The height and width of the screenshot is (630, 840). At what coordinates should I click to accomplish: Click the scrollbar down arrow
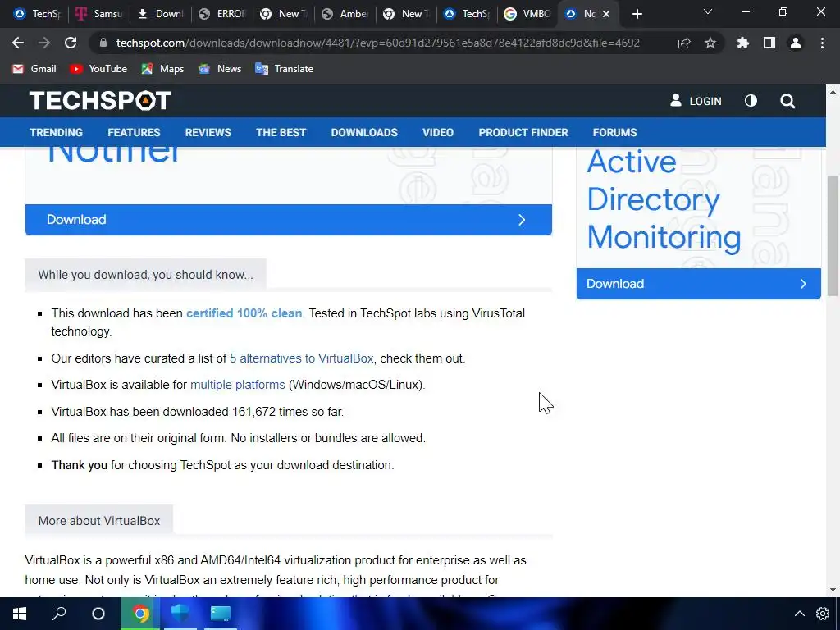833,590
